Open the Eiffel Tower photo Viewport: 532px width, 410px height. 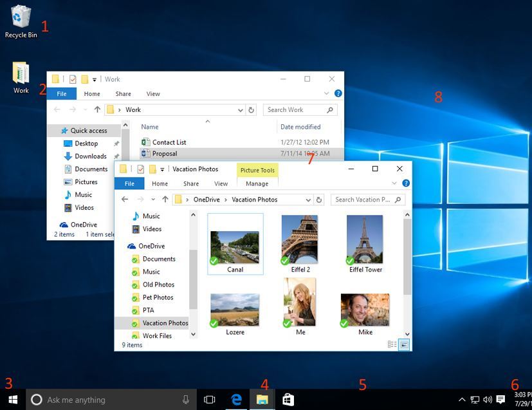click(x=365, y=240)
